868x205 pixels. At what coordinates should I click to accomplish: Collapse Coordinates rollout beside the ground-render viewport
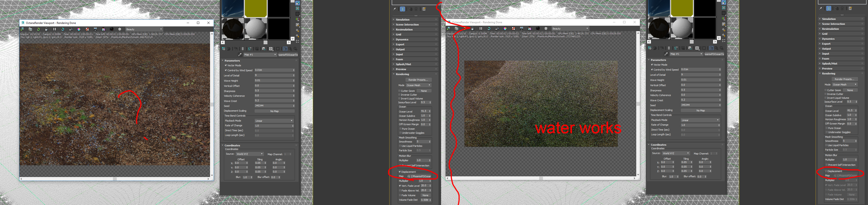(260, 145)
